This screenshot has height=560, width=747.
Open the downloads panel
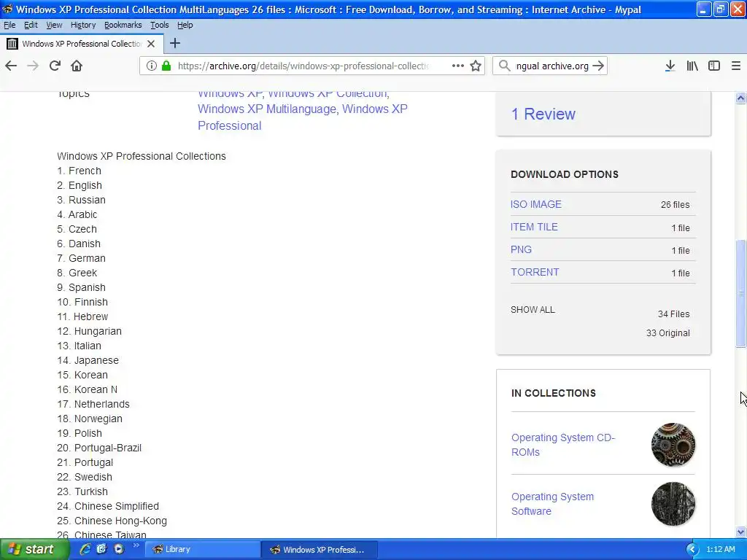(670, 66)
